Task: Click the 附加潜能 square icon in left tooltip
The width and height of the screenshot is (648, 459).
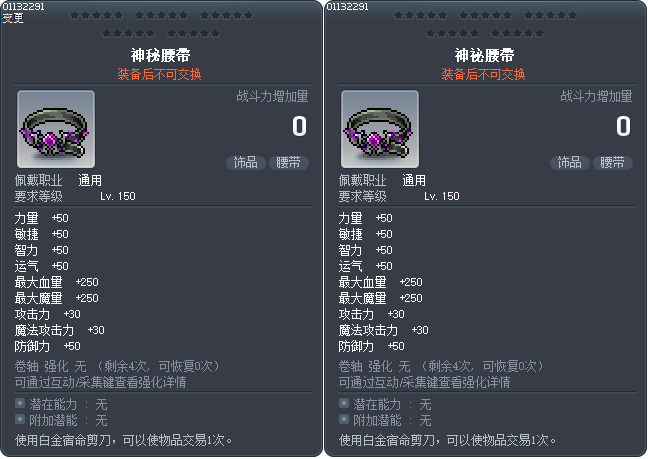Action: 20,420
